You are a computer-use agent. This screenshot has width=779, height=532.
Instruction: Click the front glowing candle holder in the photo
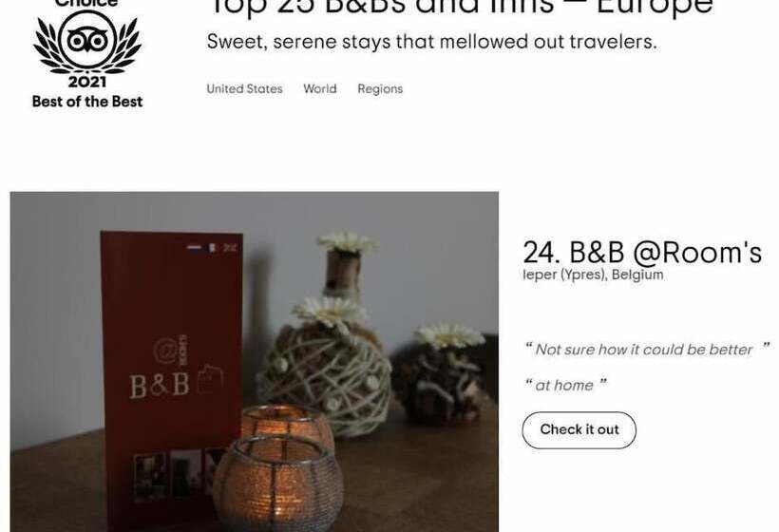pos(278,484)
